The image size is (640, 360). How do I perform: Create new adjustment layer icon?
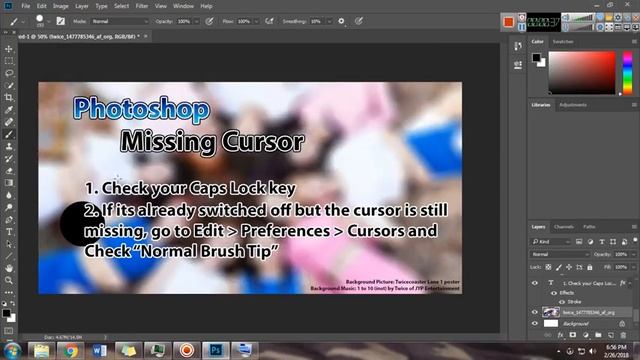click(x=586, y=335)
